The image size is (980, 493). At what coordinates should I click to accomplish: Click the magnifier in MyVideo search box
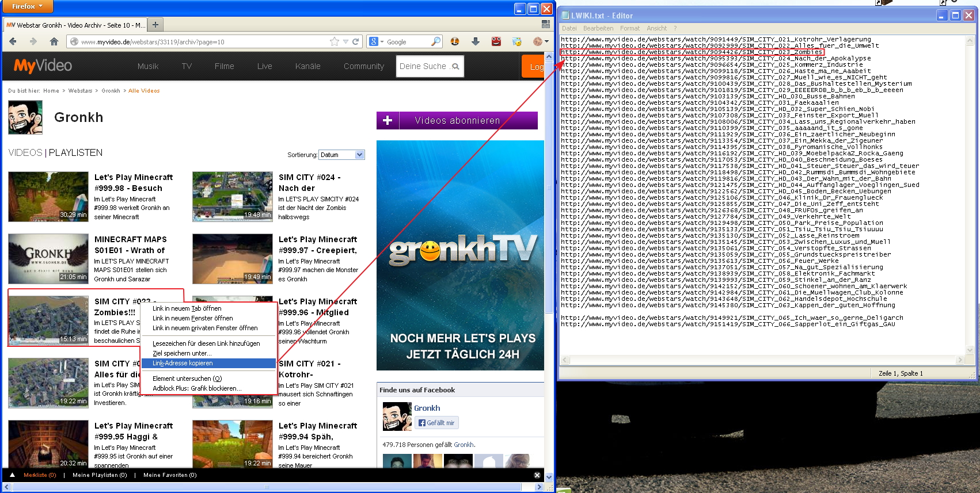[455, 67]
